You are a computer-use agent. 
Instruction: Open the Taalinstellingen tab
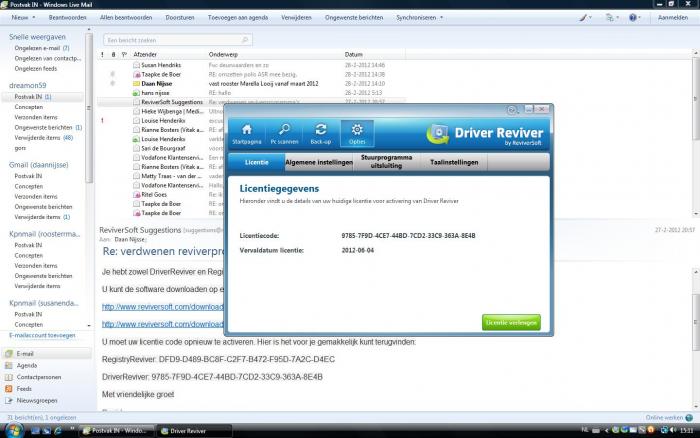click(x=454, y=163)
